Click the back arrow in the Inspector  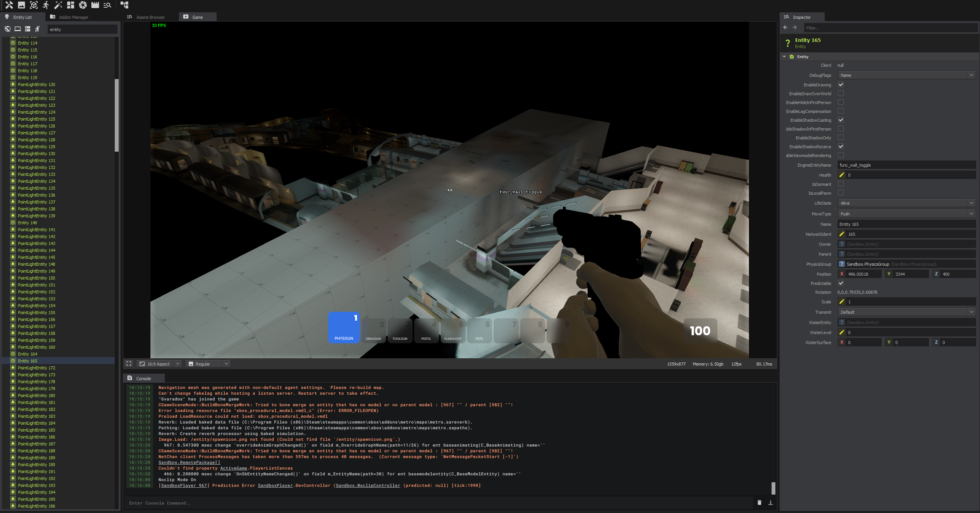(x=785, y=27)
